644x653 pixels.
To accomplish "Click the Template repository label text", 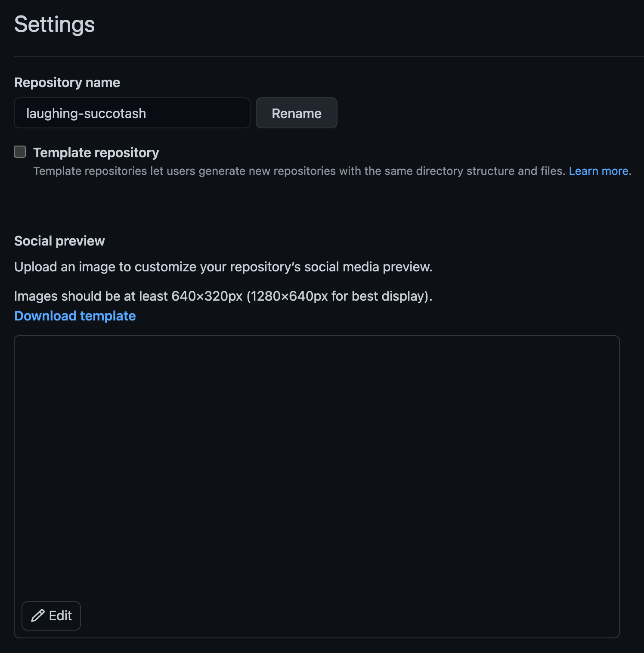I will 96,152.
